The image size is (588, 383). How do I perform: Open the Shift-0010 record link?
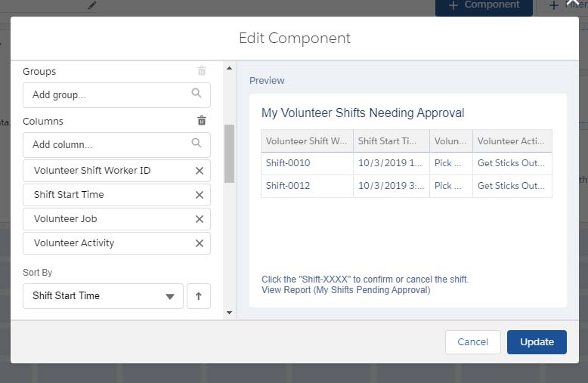(288, 163)
